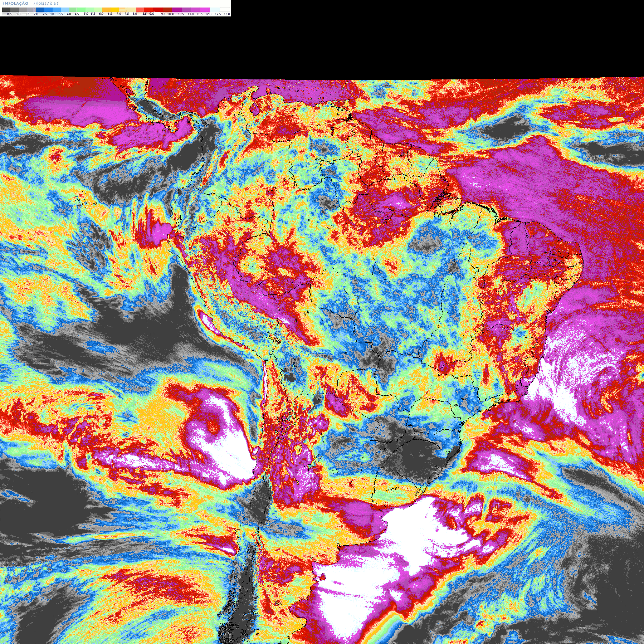This screenshot has height=644, width=644.
Task: Select the darkest gray swatch at legend start
Action: tap(6, 10)
